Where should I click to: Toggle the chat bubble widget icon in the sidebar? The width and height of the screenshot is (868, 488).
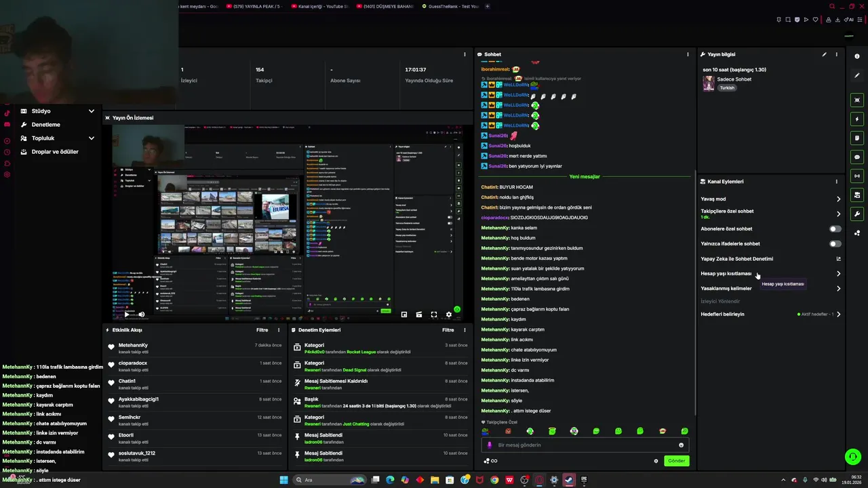pos(857,157)
